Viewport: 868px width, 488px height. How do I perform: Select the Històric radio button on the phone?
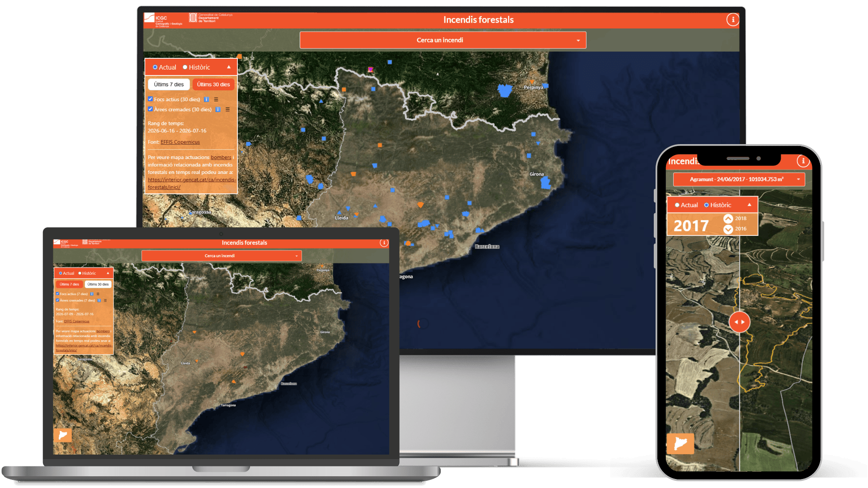point(706,205)
